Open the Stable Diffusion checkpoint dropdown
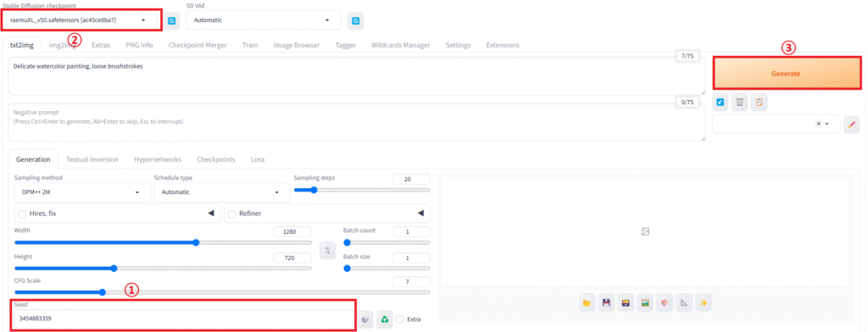Image resolution: width=868 pixels, height=332 pixels. click(x=81, y=20)
